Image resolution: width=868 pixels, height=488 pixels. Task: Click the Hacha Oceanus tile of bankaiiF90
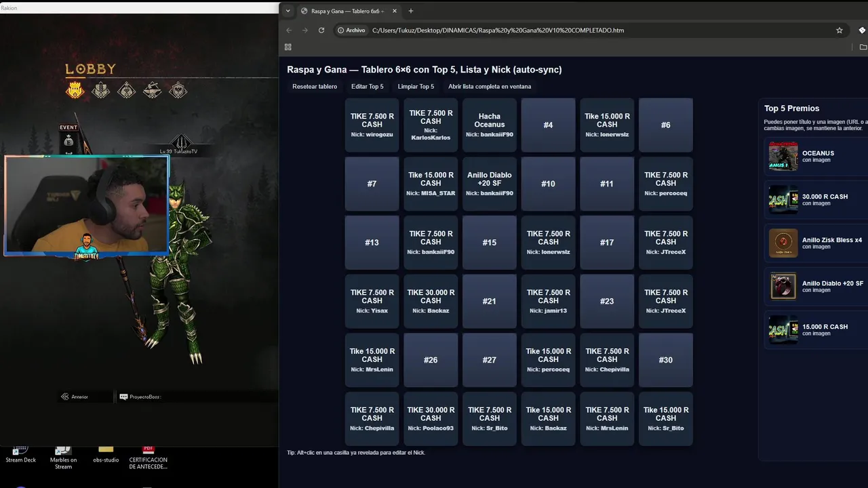[490, 125]
